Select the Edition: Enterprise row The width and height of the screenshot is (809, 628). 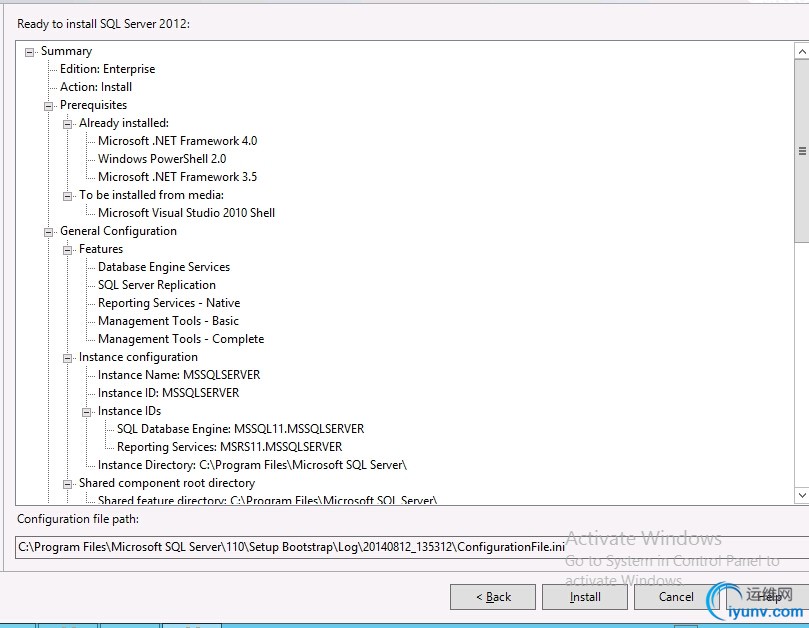tap(107, 69)
